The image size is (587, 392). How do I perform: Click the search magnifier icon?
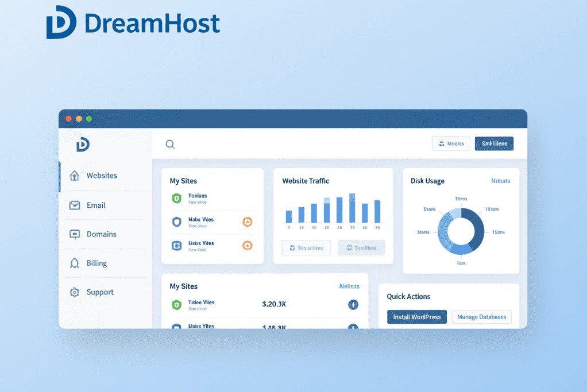pos(170,144)
